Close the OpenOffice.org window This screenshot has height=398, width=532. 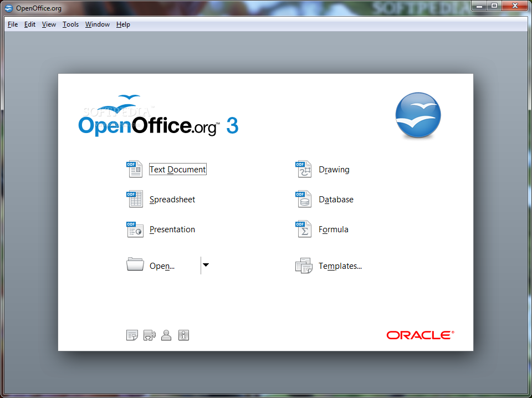point(515,6)
